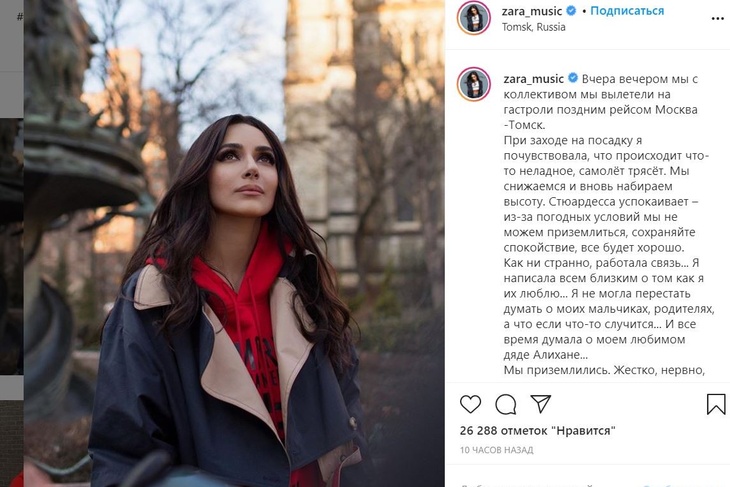Screen dimensions: 730x487
Task: Share the post with the paper plane icon
Action: click(541, 404)
